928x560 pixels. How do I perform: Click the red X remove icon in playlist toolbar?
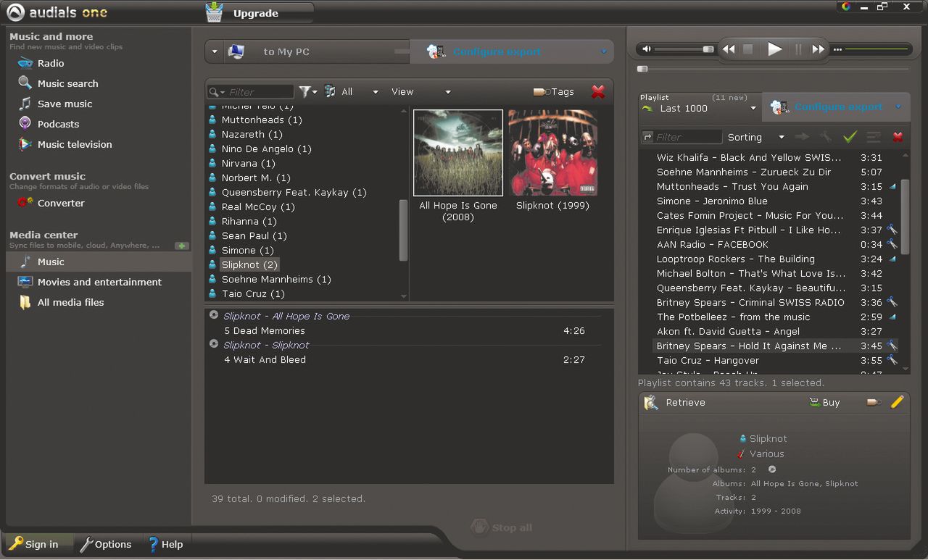click(898, 137)
